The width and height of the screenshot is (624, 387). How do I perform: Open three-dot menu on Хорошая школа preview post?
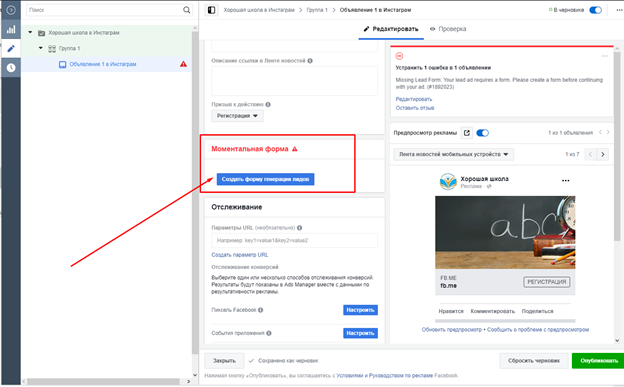point(566,180)
